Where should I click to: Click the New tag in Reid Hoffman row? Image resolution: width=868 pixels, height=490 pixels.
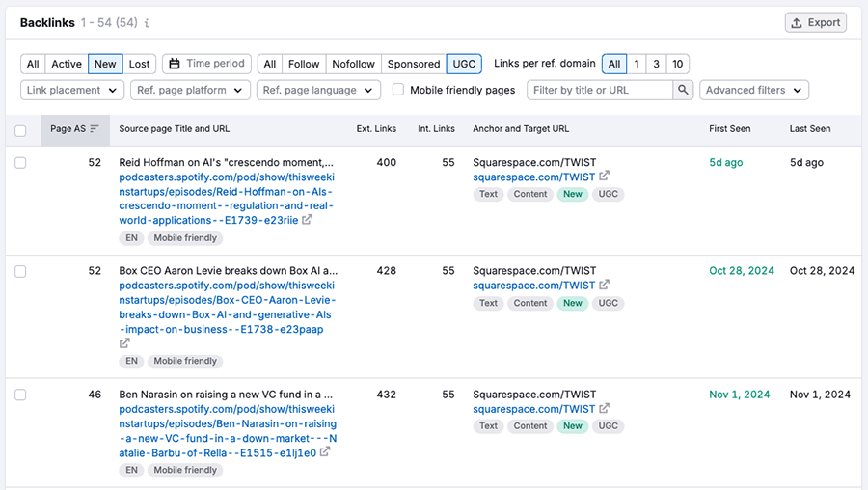pos(572,194)
